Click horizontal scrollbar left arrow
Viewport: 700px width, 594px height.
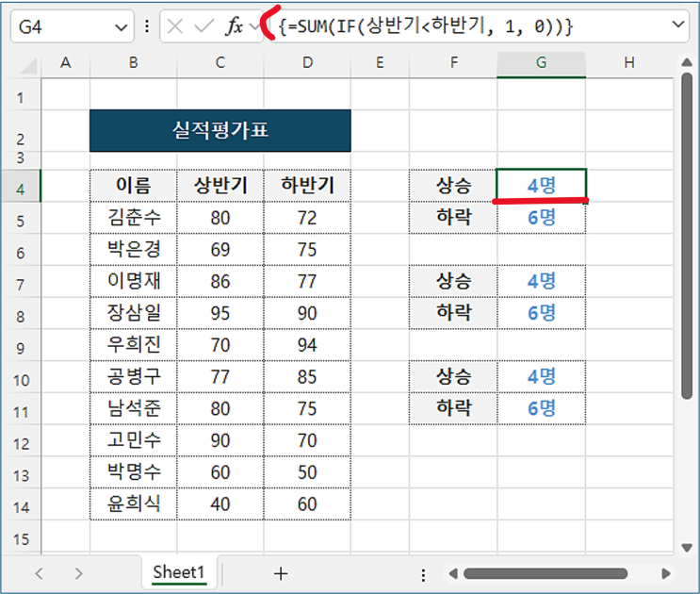tap(452, 573)
